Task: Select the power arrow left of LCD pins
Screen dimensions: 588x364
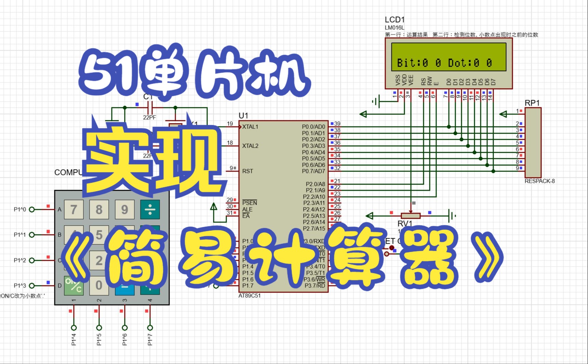Action: click(363, 114)
